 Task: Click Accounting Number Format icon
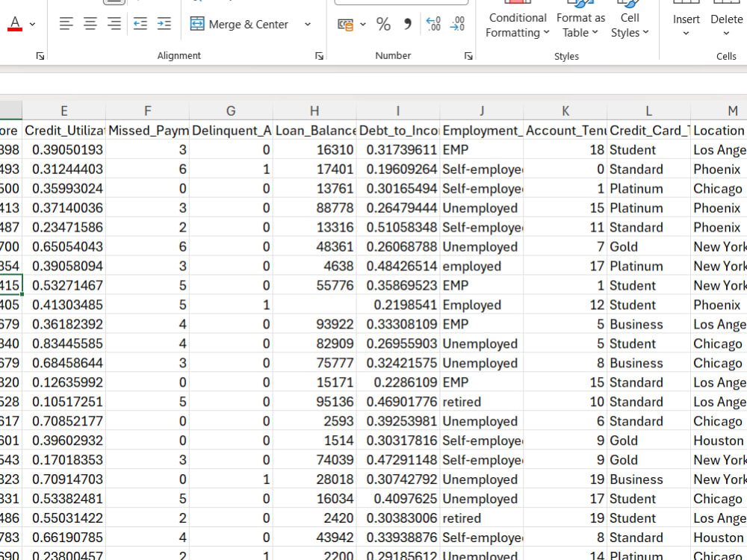(x=345, y=24)
